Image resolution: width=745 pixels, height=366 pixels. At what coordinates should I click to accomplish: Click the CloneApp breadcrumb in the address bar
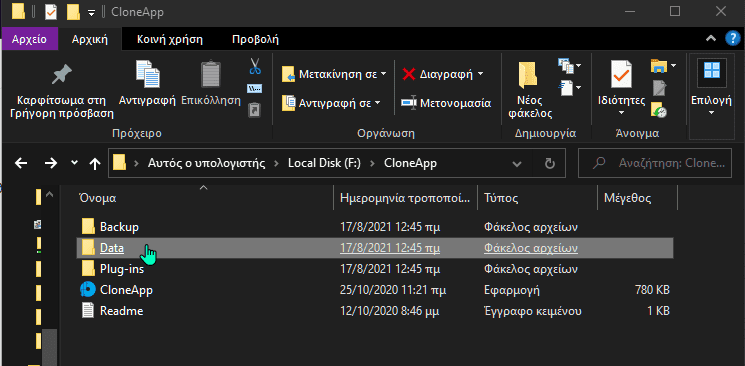(x=410, y=164)
